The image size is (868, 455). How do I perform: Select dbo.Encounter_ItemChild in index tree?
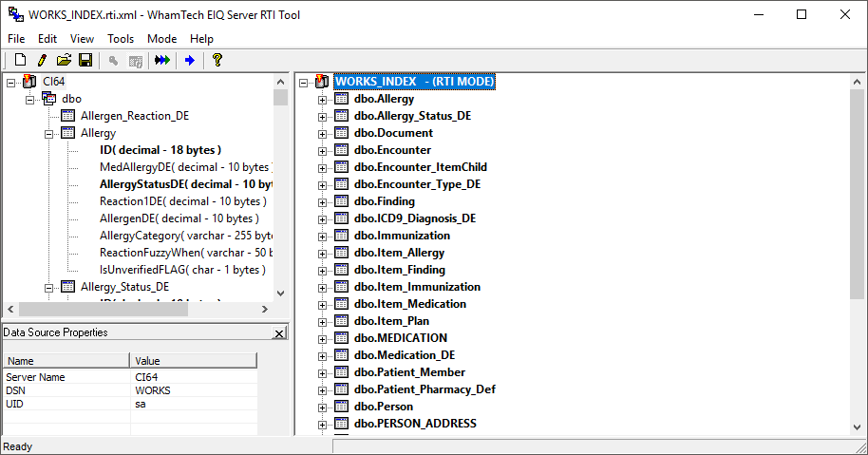(x=421, y=167)
